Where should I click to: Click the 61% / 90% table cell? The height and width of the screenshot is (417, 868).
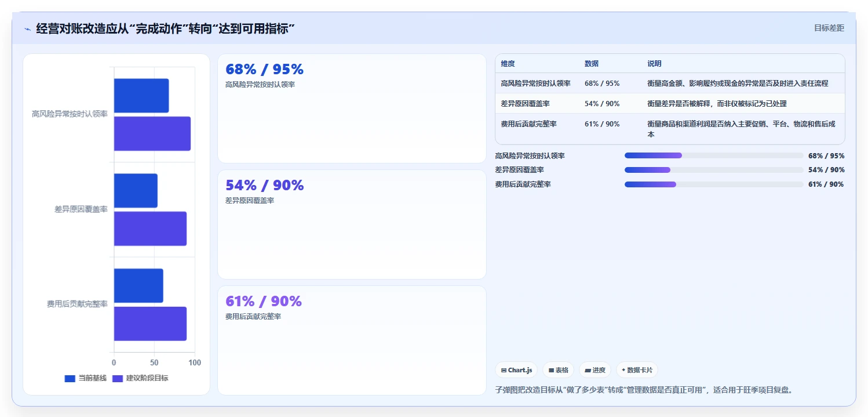602,124
